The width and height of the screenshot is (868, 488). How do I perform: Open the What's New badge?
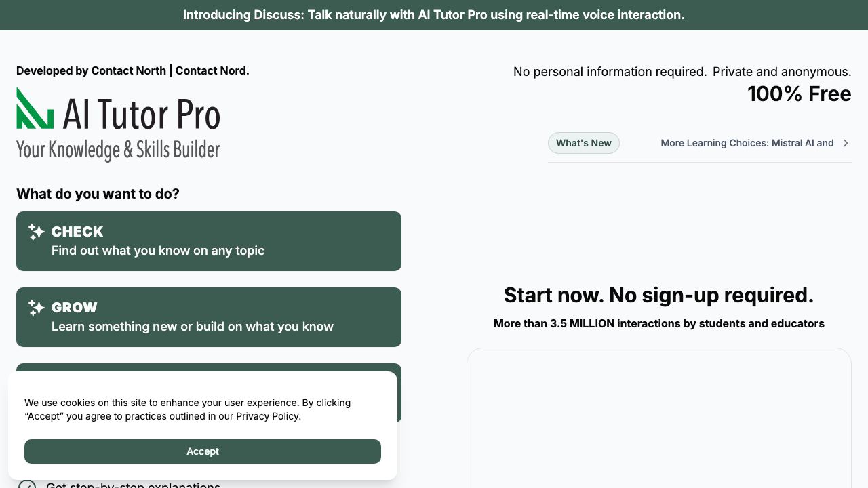(584, 143)
